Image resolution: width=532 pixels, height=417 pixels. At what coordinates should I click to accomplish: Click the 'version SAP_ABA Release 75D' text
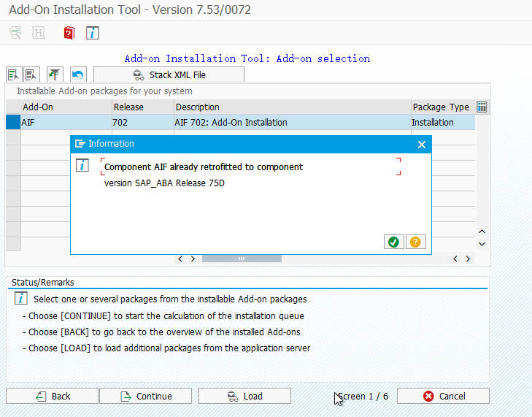[x=164, y=183]
